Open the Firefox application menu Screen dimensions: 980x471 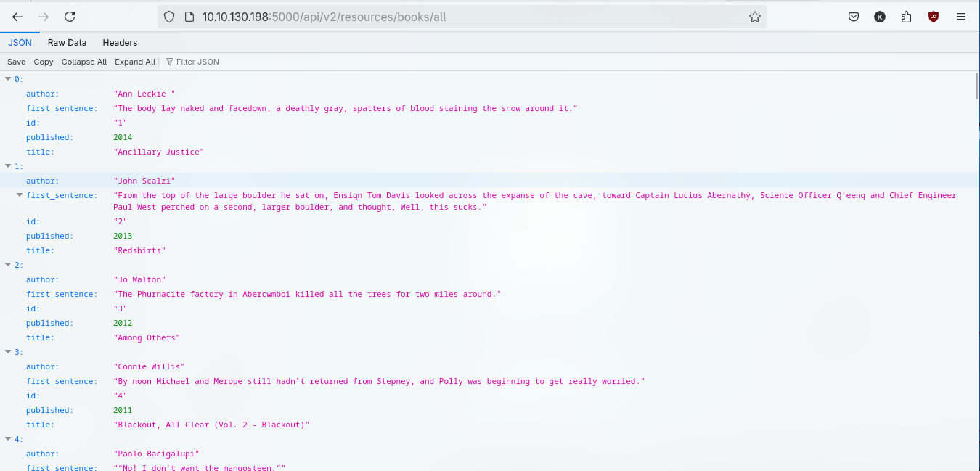[961, 17]
